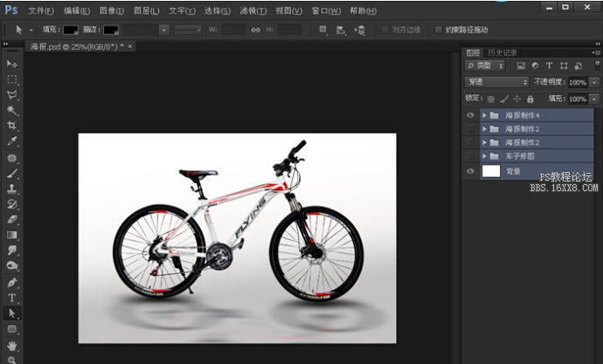Enable the 约束路径拖动 checkbox
Image resolution: width=603 pixels, height=364 pixels.
coord(438,30)
